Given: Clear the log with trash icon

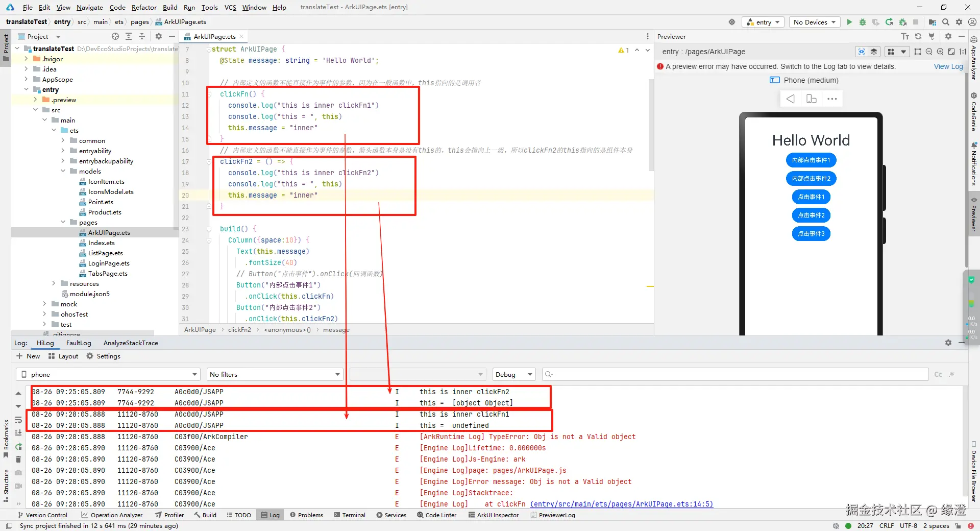Looking at the screenshot, I should click(x=18, y=459).
